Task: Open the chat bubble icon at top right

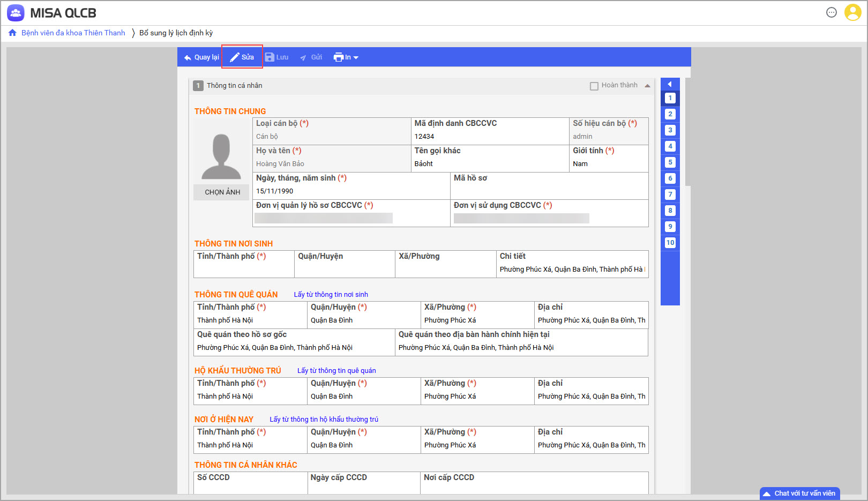Action: coord(831,12)
